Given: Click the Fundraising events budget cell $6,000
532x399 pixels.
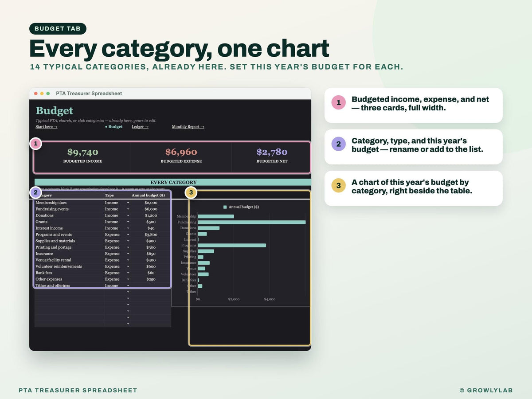Looking at the screenshot, I should [x=151, y=209].
